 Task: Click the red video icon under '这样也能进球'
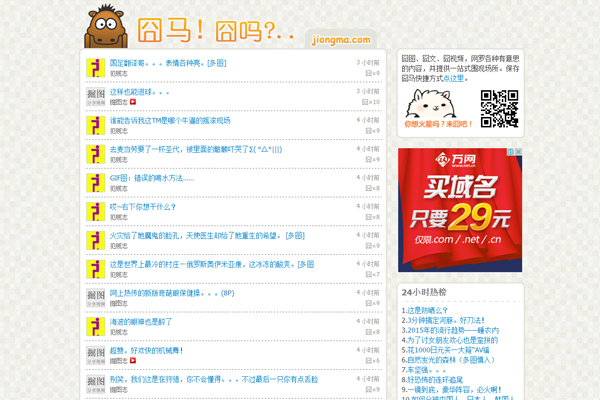point(133,102)
